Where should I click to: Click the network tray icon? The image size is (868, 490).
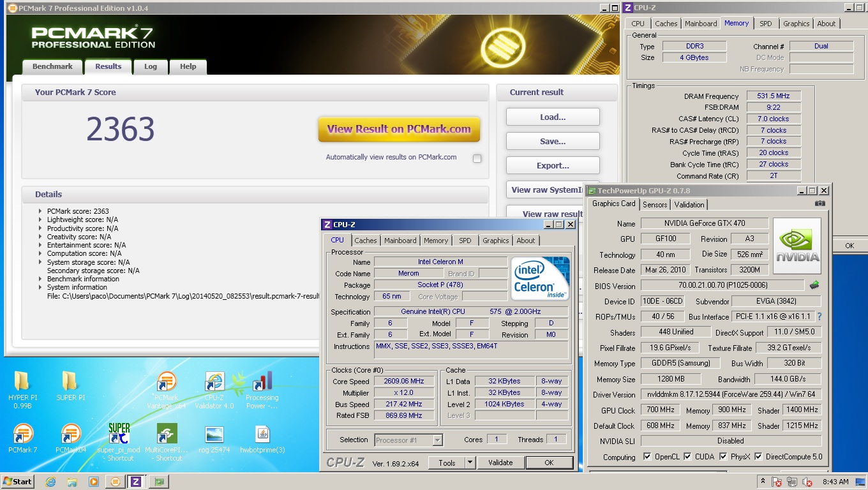pyautogui.click(x=792, y=482)
